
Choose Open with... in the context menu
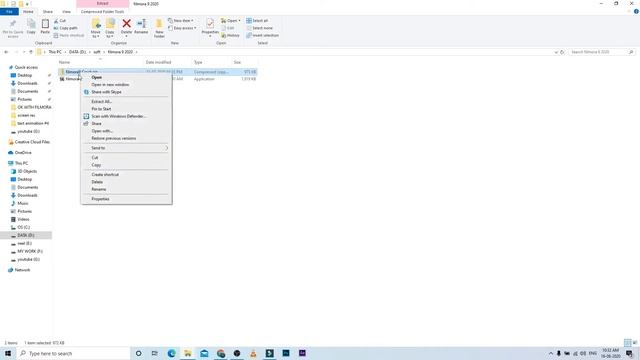coord(102,131)
